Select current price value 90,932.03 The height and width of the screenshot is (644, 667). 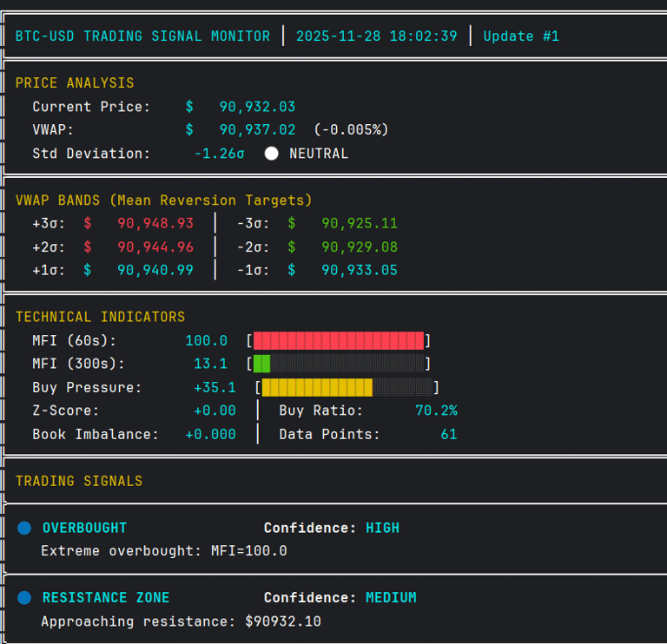pyautogui.click(x=257, y=107)
